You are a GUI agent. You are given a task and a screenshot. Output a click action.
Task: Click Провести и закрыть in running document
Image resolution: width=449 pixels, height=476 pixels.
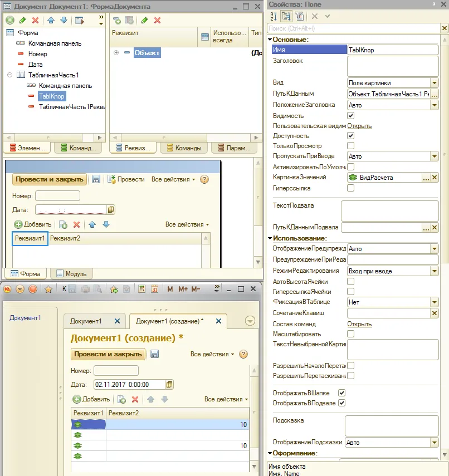[x=108, y=354]
